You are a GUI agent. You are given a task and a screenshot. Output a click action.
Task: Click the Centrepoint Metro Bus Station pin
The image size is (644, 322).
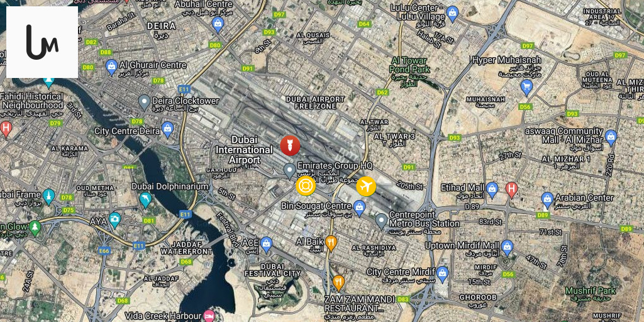[382, 221]
